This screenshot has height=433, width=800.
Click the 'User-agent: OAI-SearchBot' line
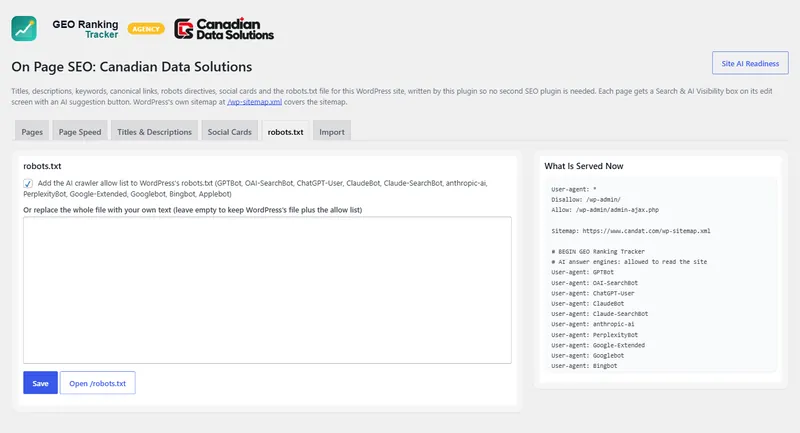(594, 283)
